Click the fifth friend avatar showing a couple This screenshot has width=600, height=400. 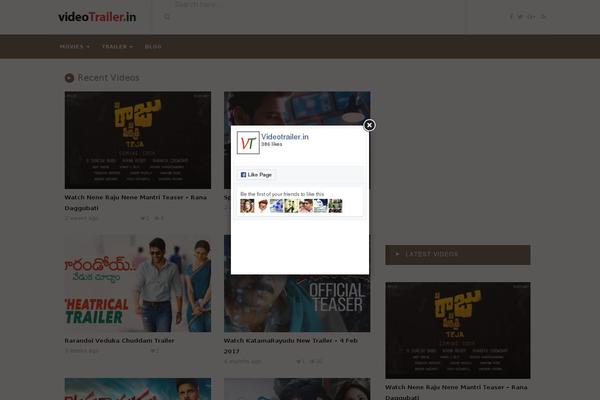coord(306,206)
